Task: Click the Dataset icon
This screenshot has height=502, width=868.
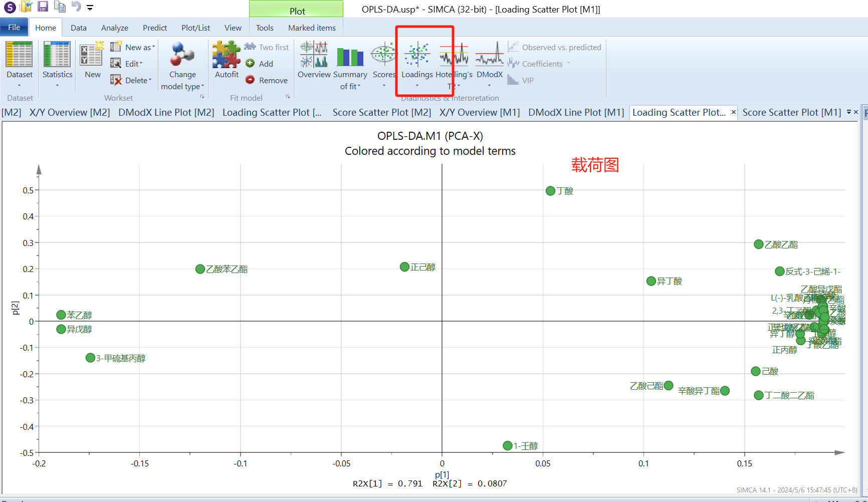Action: tap(20, 55)
